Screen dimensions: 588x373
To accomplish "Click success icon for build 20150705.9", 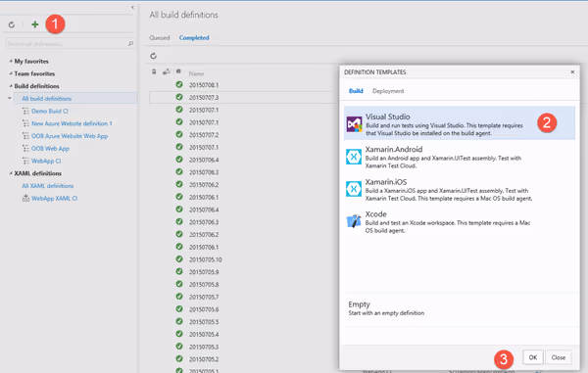I will [x=179, y=271].
